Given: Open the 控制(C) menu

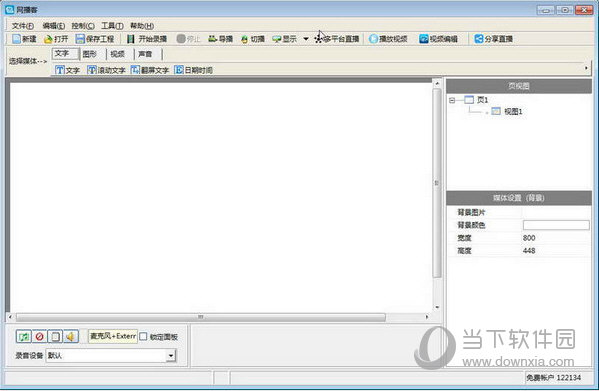Looking at the screenshot, I should click(x=83, y=26).
